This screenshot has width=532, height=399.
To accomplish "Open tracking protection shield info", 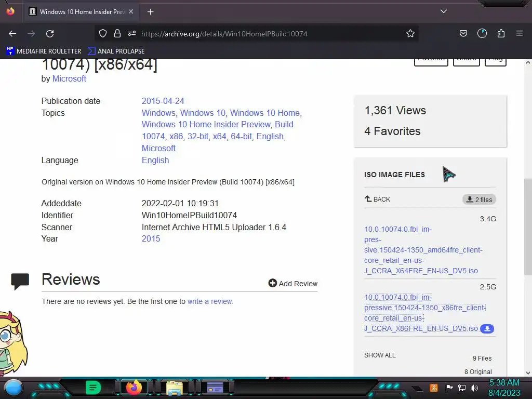I will click(103, 33).
